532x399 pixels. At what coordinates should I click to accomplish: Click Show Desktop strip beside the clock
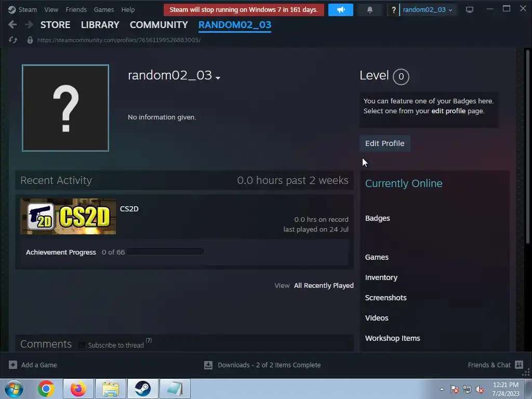pyautogui.click(x=528, y=389)
